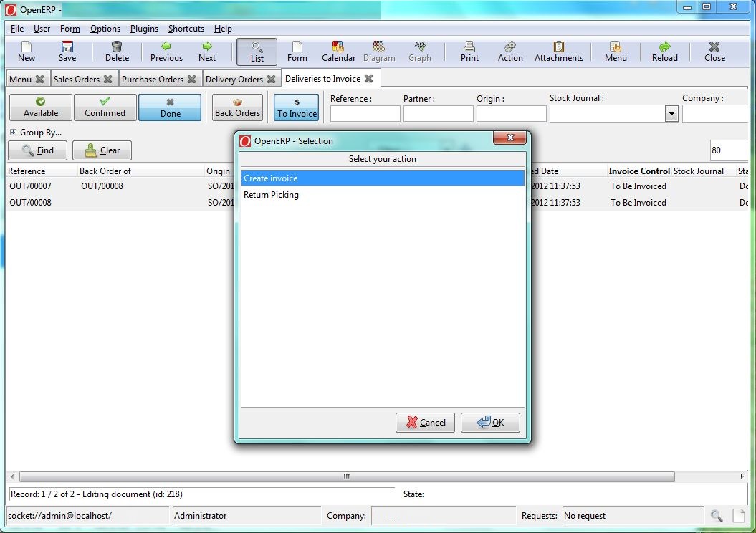
Task: Sort by Stock Journal column header
Action: click(698, 171)
